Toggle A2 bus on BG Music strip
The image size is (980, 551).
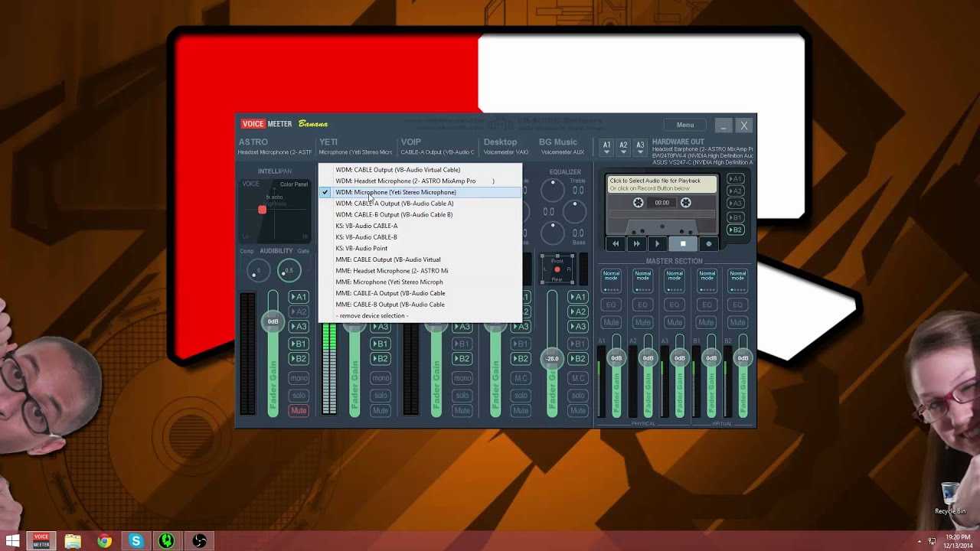[x=578, y=311]
